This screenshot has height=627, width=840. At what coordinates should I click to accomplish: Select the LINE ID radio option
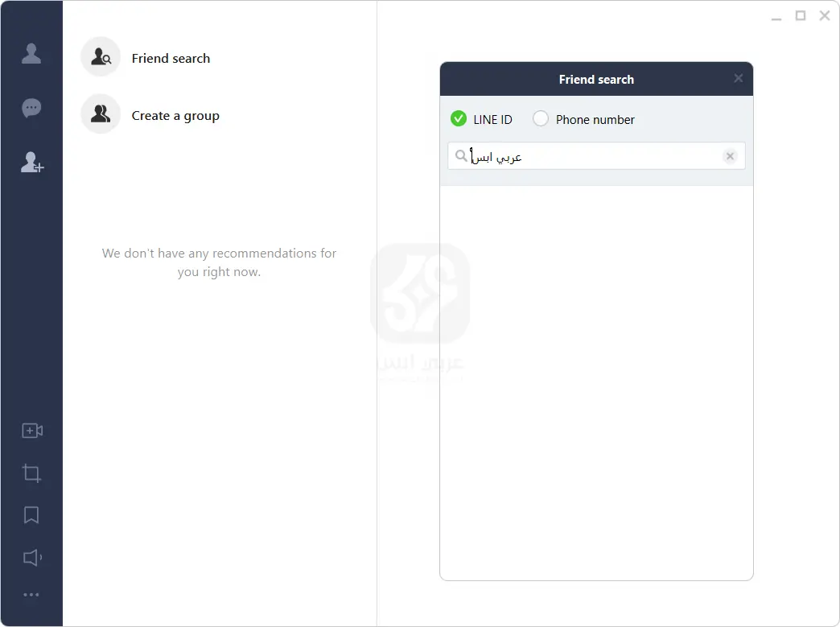coord(459,119)
